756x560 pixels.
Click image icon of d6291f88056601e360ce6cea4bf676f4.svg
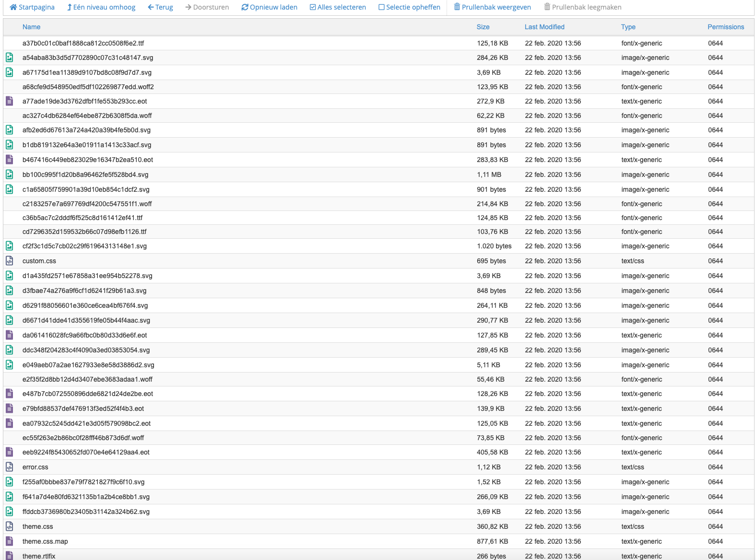point(9,305)
